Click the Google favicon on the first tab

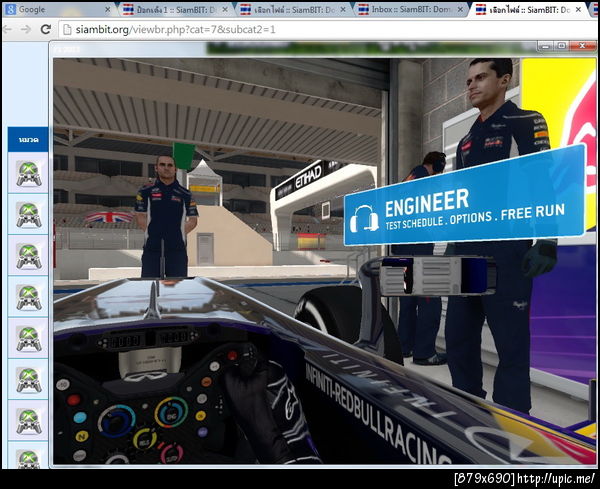(11, 10)
